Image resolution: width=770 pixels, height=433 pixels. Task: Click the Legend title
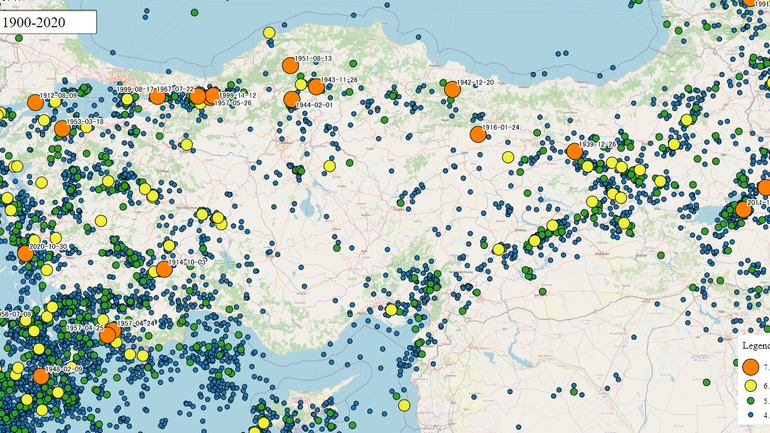(x=756, y=346)
